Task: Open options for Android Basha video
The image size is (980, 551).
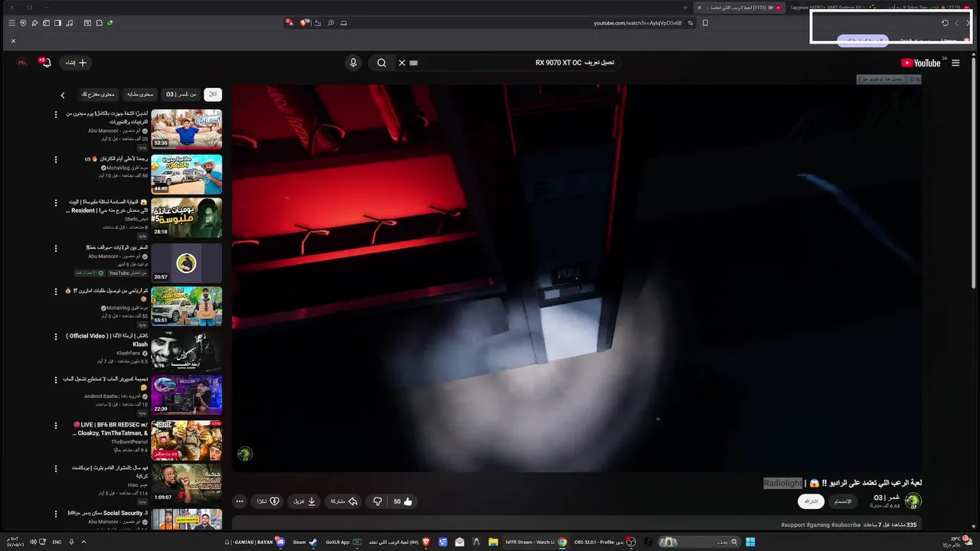Action: pos(55,380)
